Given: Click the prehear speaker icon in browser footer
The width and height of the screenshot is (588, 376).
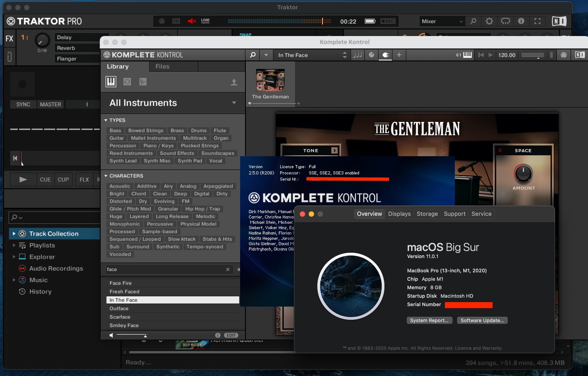Looking at the screenshot, I should [x=111, y=336].
